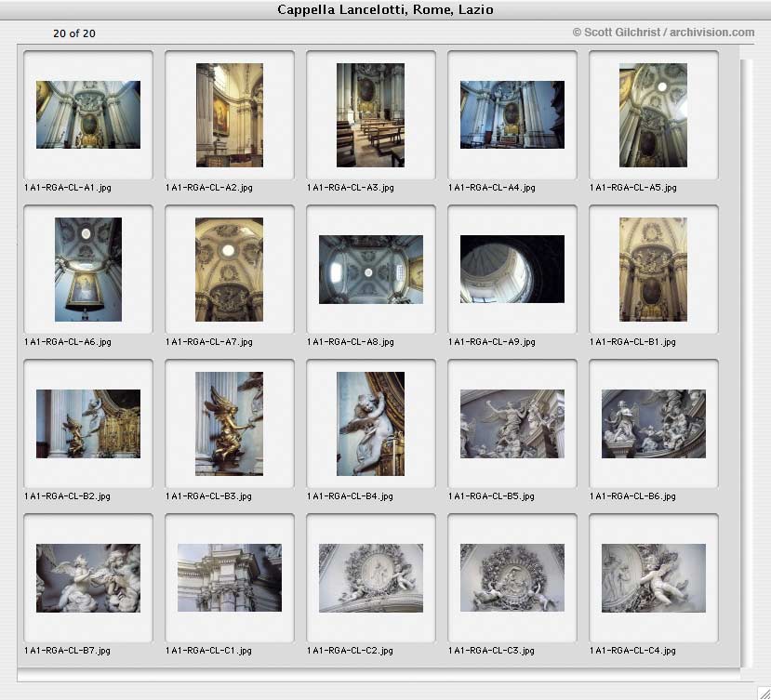
Task: Select thumbnail 1A1-RGA-CL-B6.jpg
Action: coord(654,424)
